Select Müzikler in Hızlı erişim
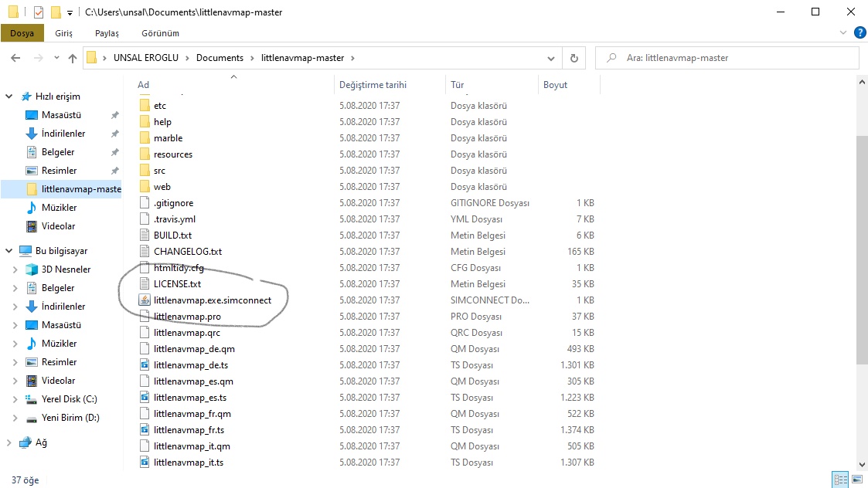Image resolution: width=868 pixels, height=488 pixels. pyautogui.click(x=59, y=208)
